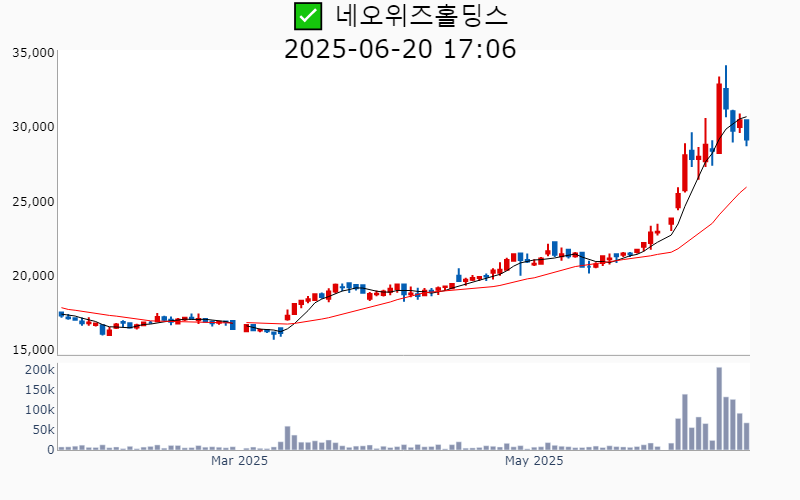Click the 150k volume axis label
Viewport: 800px width, 500px height.
click(40, 390)
